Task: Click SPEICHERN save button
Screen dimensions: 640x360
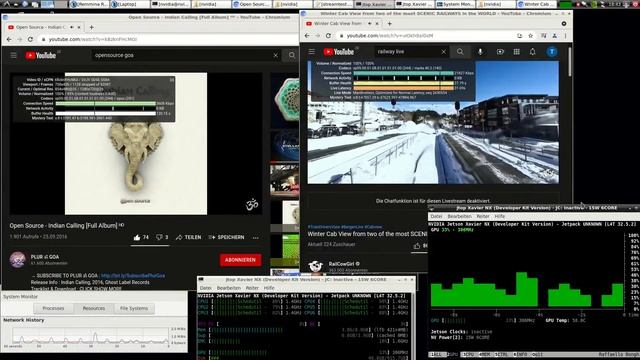Action: [x=226, y=237]
